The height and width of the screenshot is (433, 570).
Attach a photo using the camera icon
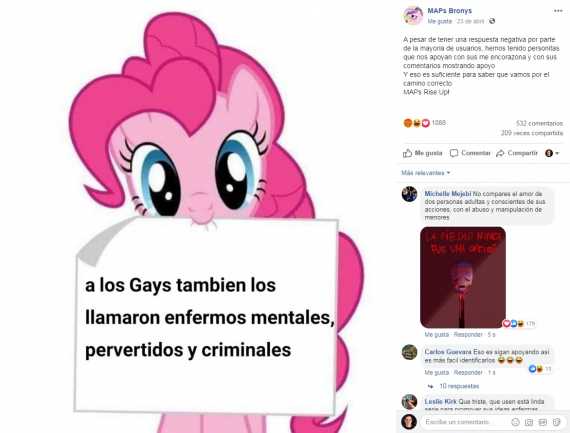point(529,422)
